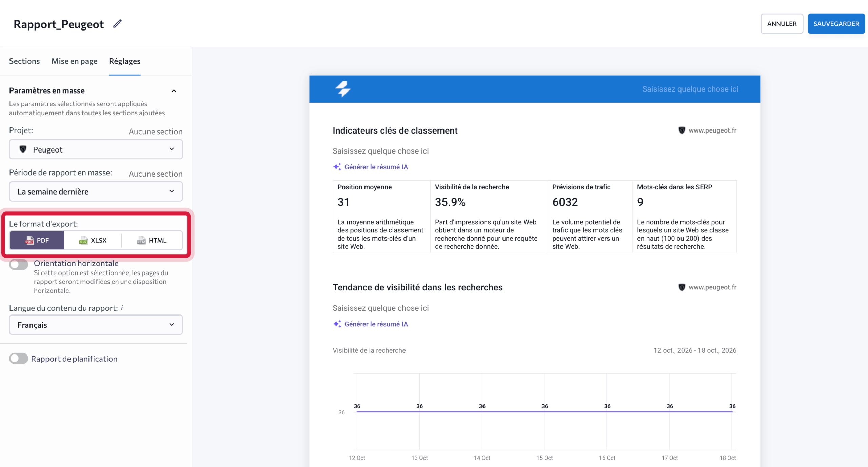Screen dimensions: 868x467
Task: Select PDF export format
Action: (x=37, y=240)
